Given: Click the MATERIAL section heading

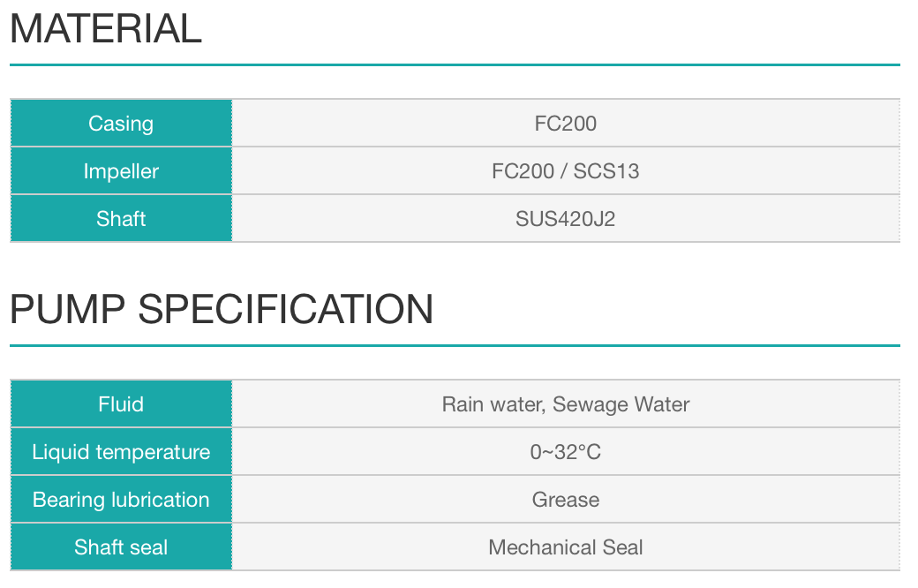Looking at the screenshot, I should point(106,28).
